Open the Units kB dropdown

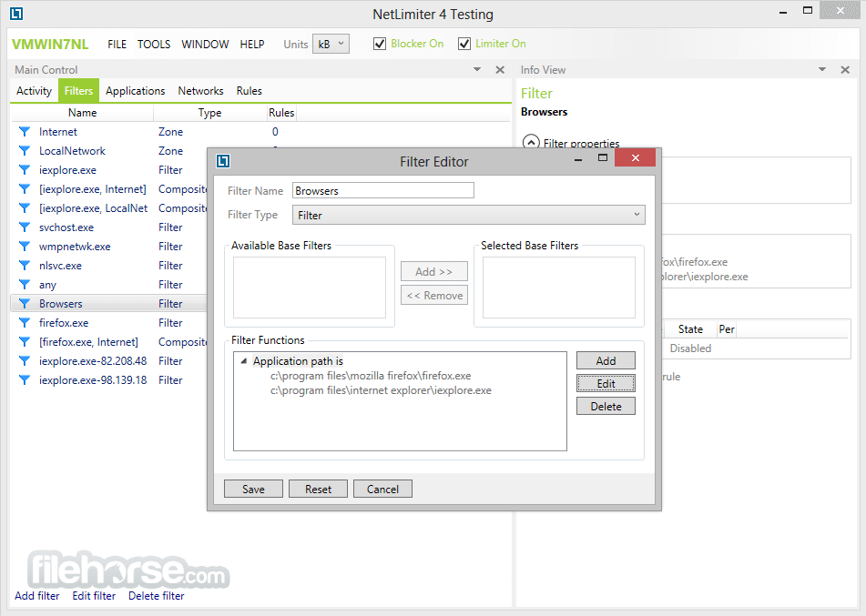pos(331,44)
